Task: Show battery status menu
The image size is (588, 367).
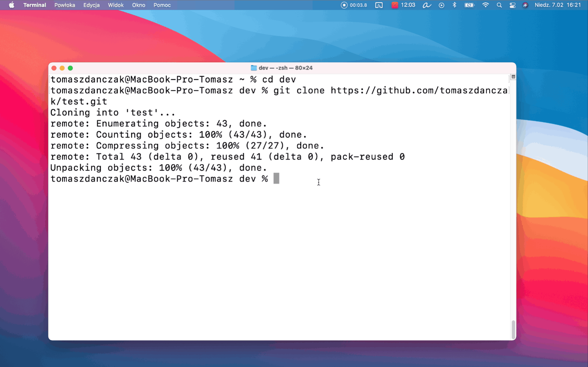Action: [x=469, y=5]
